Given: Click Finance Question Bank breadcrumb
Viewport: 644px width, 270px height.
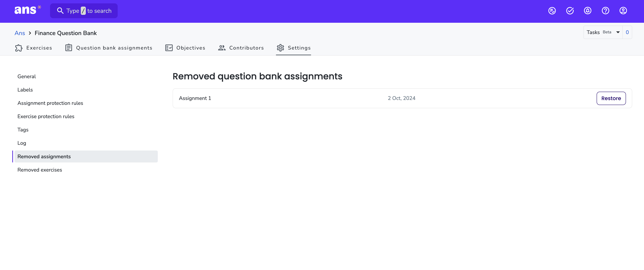Looking at the screenshot, I should pos(66,33).
